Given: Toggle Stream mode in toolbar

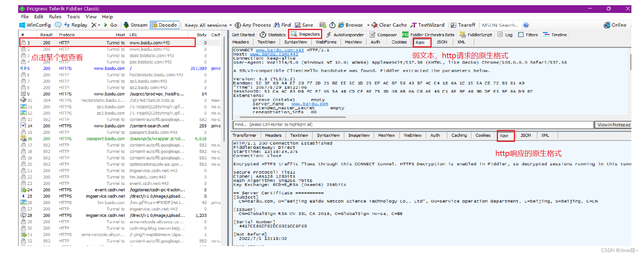Looking at the screenshot, I should [x=135, y=25].
